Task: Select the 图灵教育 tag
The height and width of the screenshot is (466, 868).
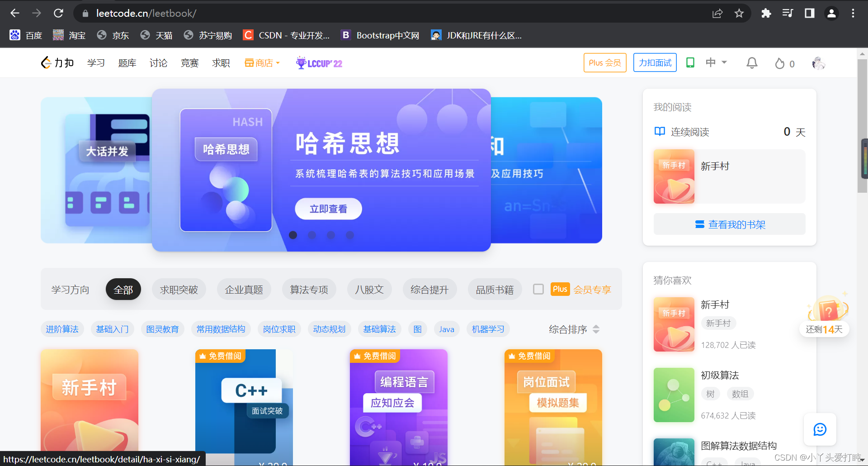Action: click(162, 329)
